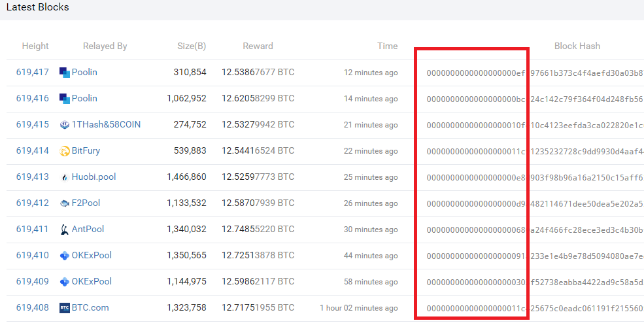Open block height 619,417
The image size is (644, 325).
coord(33,73)
